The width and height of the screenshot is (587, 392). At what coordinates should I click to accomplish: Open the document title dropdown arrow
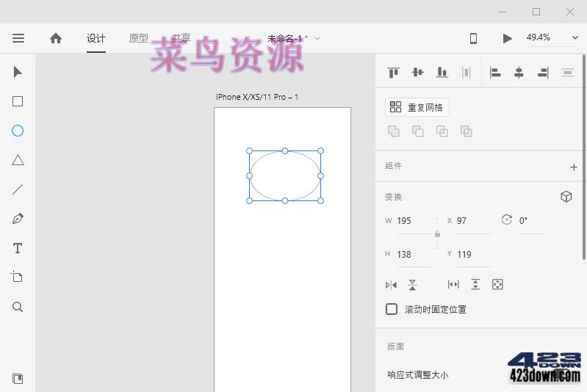317,38
